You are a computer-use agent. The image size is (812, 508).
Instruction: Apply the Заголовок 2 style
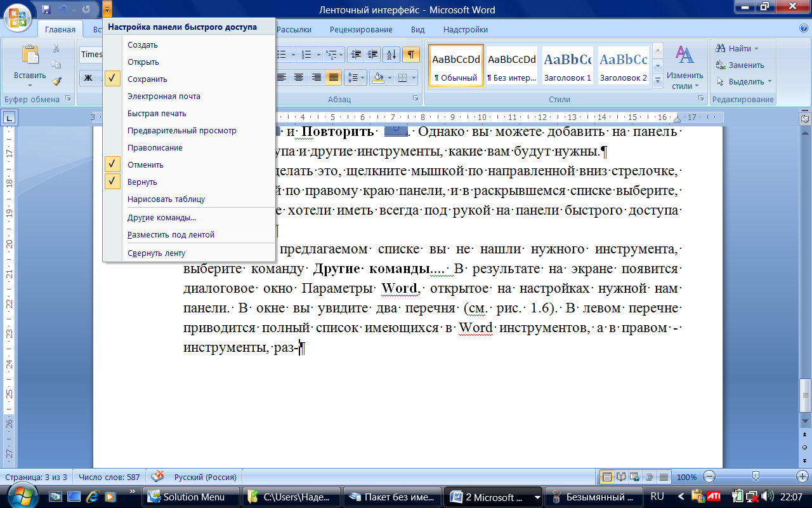[624, 65]
